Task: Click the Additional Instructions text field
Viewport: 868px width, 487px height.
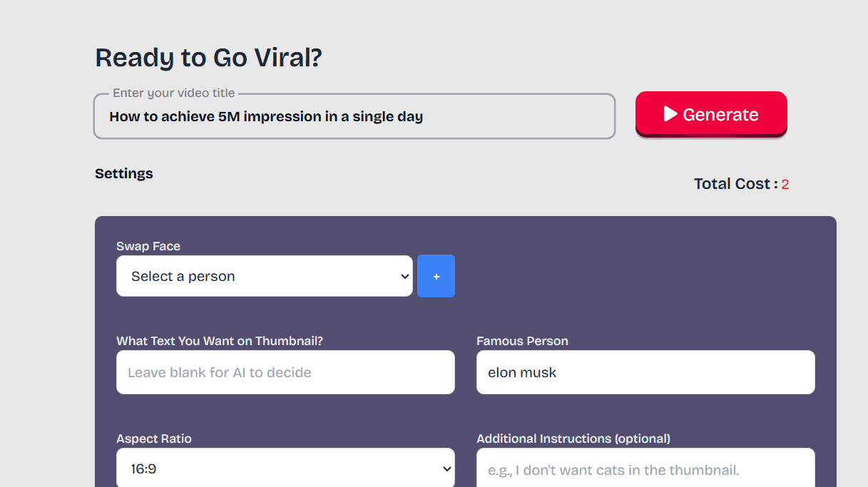Action: (x=645, y=468)
